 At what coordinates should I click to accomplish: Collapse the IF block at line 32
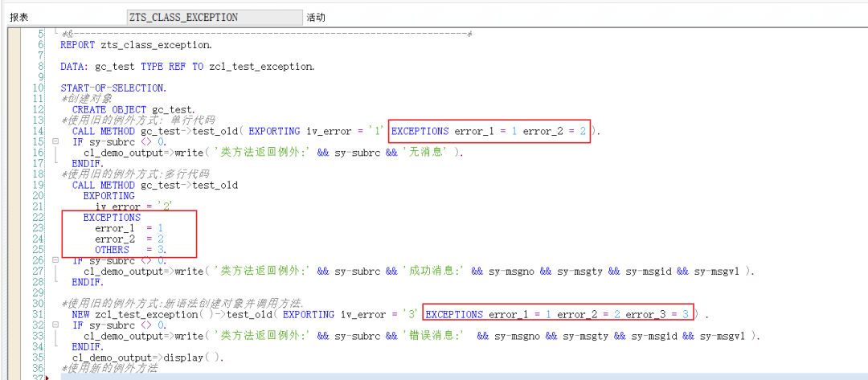tap(55, 325)
